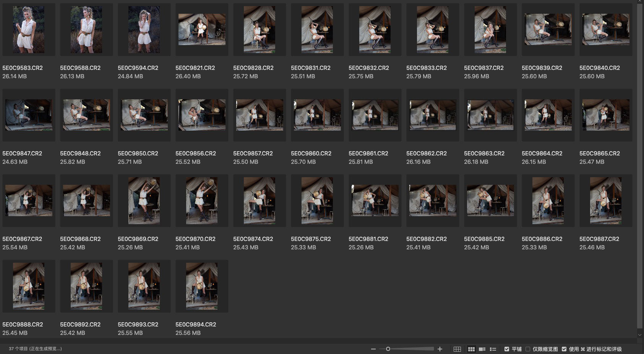
Task: Click the plus icon to enlarge thumbnails
Action: 440,349
